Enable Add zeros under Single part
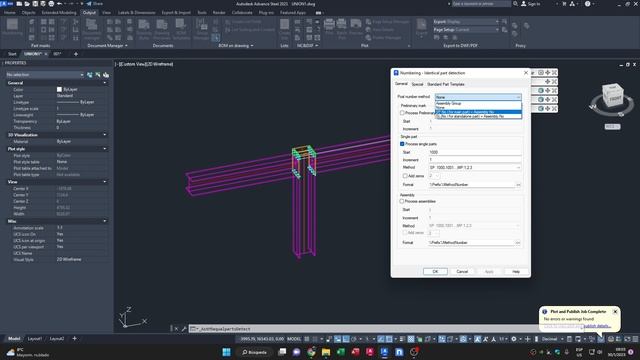Screen dimensions: 640x360 tap(405, 176)
